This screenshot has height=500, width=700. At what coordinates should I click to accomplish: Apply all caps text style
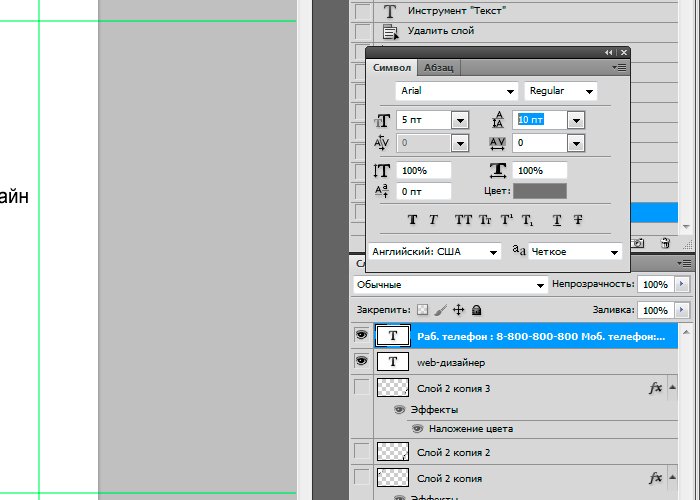click(x=463, y=219)
